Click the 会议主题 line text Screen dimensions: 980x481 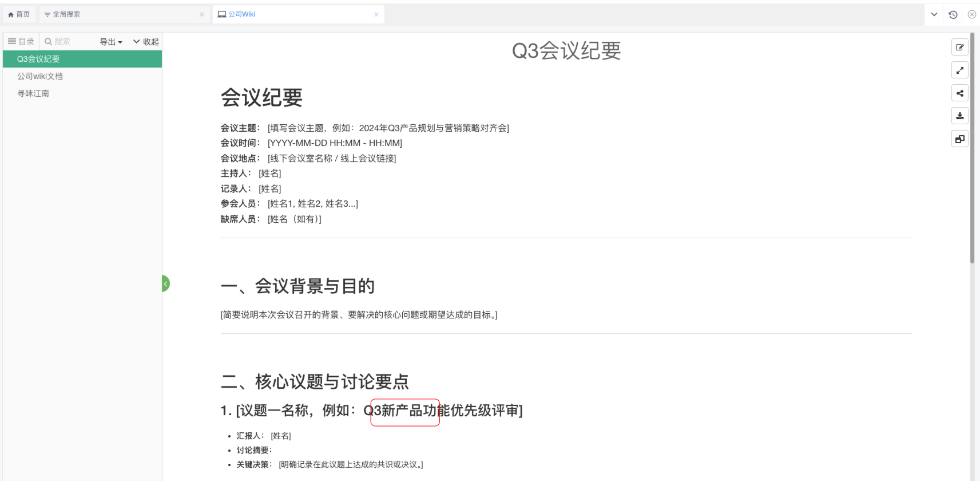click(365, 128)
